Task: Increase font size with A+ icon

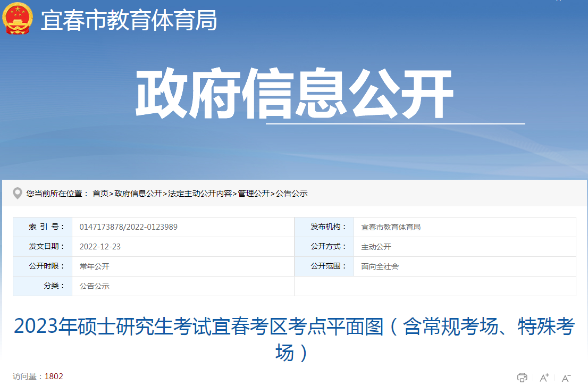Action: (544, 377)
